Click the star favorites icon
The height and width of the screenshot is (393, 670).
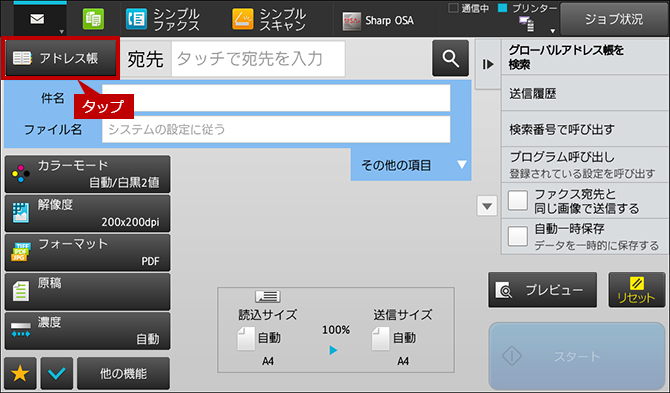point(20,373)
